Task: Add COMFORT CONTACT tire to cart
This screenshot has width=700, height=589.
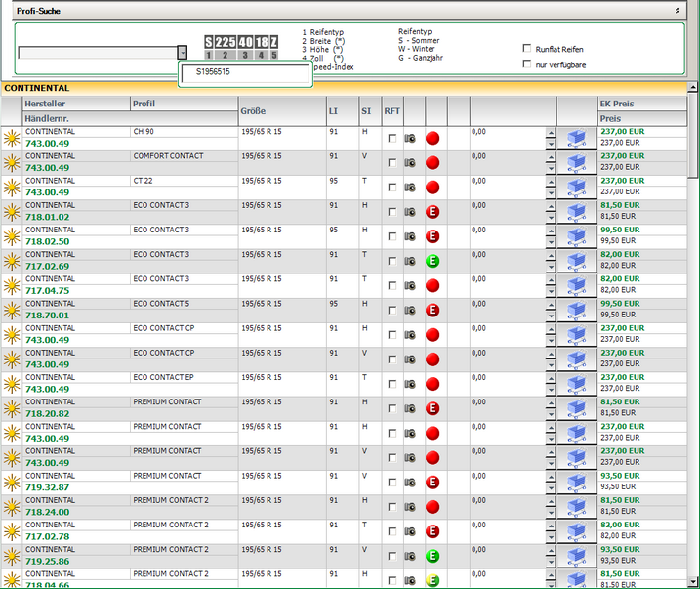Action: point(577,163)
